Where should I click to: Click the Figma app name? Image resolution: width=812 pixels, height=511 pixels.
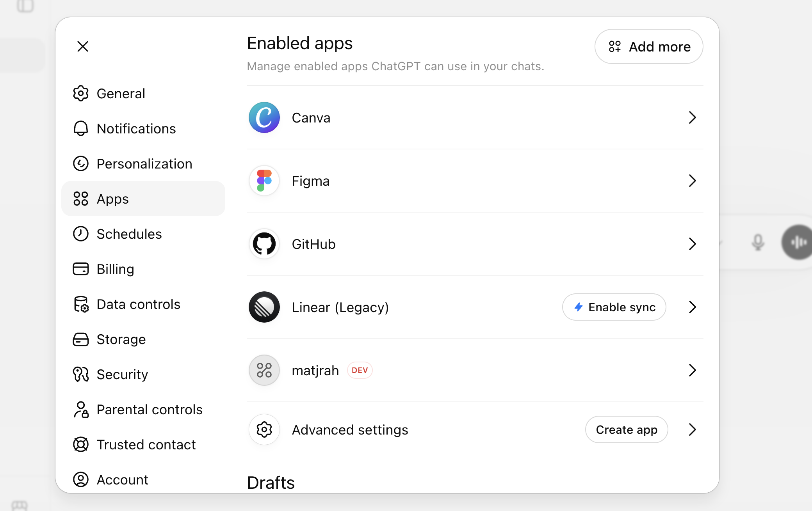[x=311, y=181]
